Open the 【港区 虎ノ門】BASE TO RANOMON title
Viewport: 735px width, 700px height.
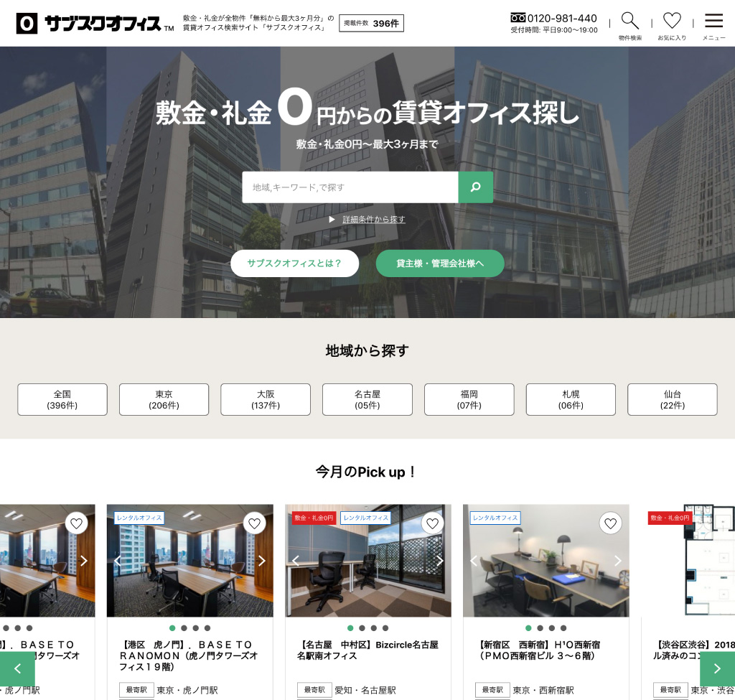(189, 655)
